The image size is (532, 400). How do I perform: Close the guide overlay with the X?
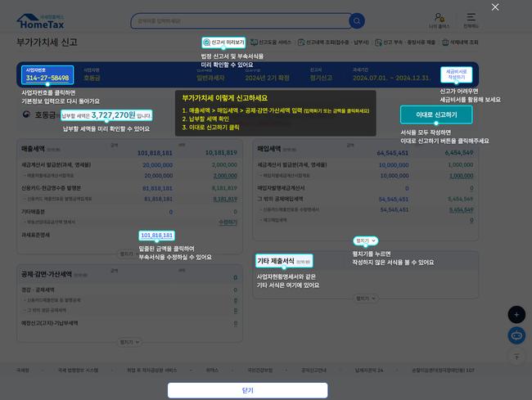coord(494,7)
